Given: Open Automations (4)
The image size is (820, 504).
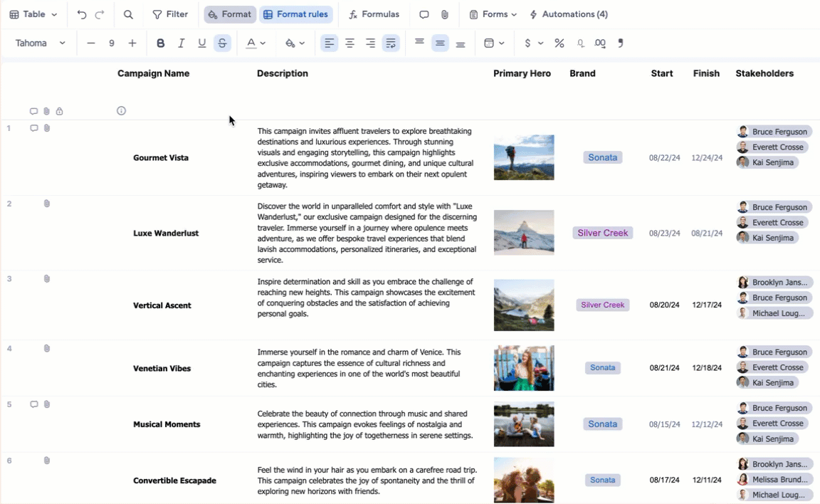Looking at the screenshot, I should pos(569,14).
